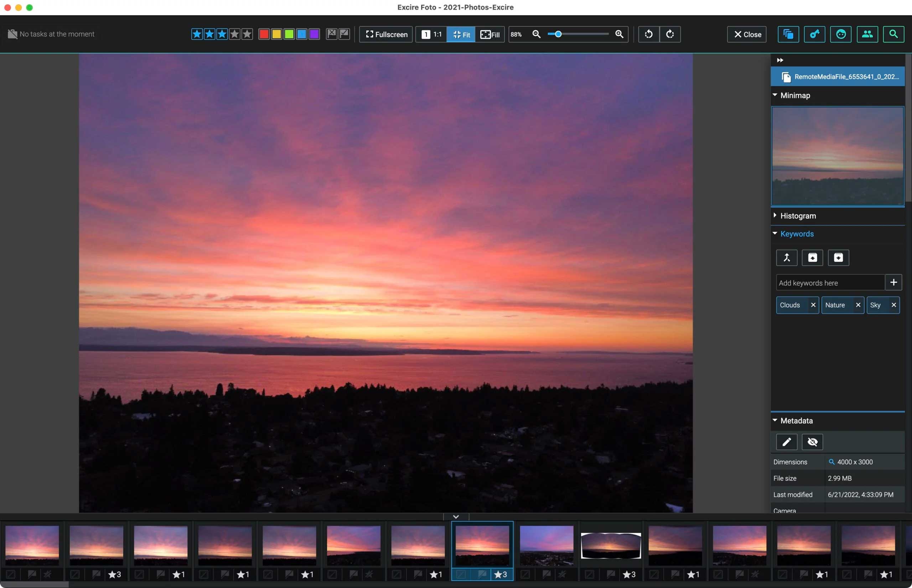This screenshot has height=588, width=912.
Task: Click the zoom in magnifier icon
Action: pos(619,34)
